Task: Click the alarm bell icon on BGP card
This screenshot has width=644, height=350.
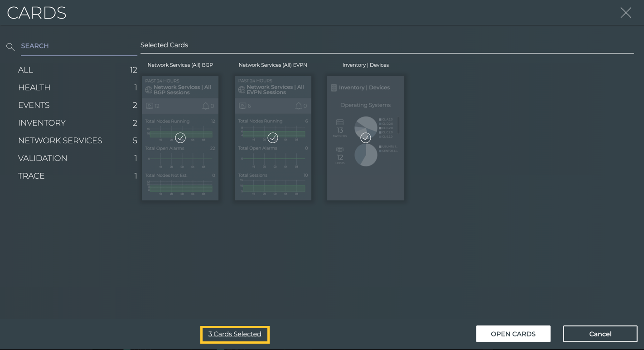Action: [x=206, y=106]
